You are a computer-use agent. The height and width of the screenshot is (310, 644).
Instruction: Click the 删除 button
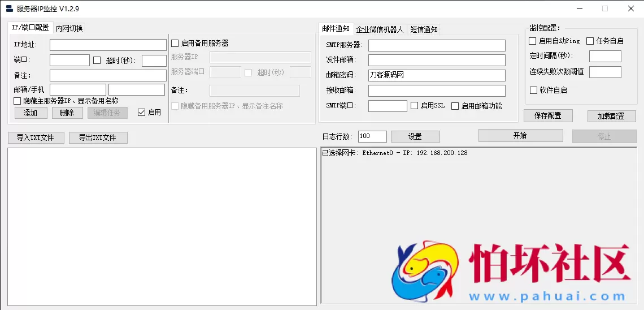[67, 113]
